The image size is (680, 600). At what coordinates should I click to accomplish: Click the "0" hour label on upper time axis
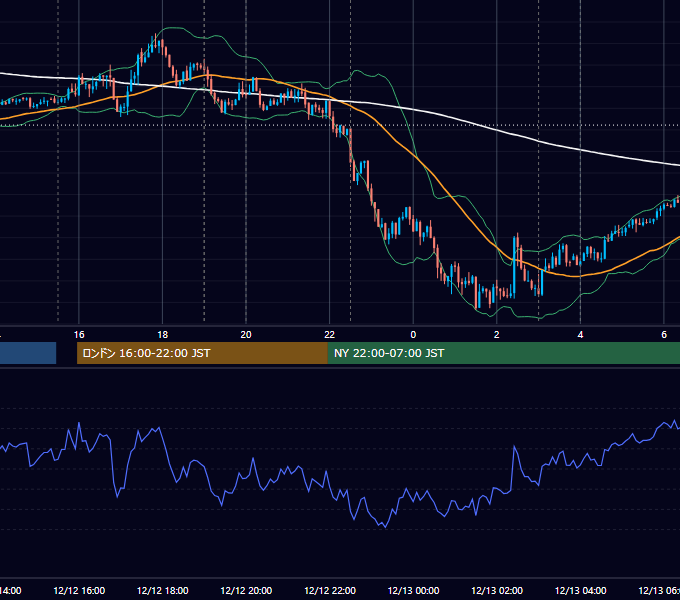point(413,335)
